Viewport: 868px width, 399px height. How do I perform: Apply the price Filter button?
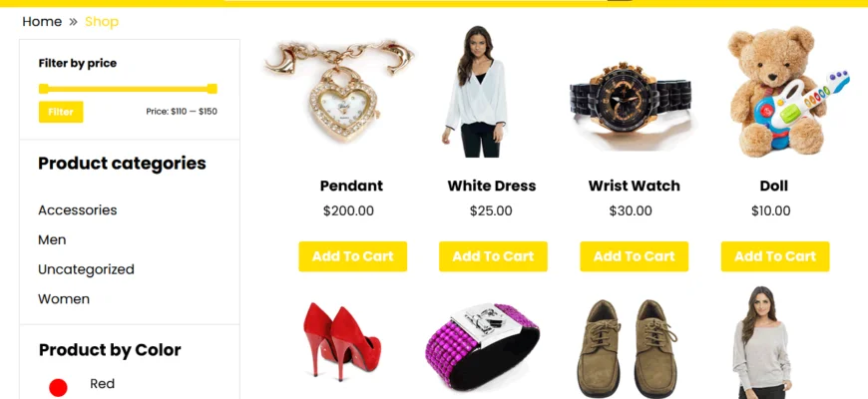61,112
